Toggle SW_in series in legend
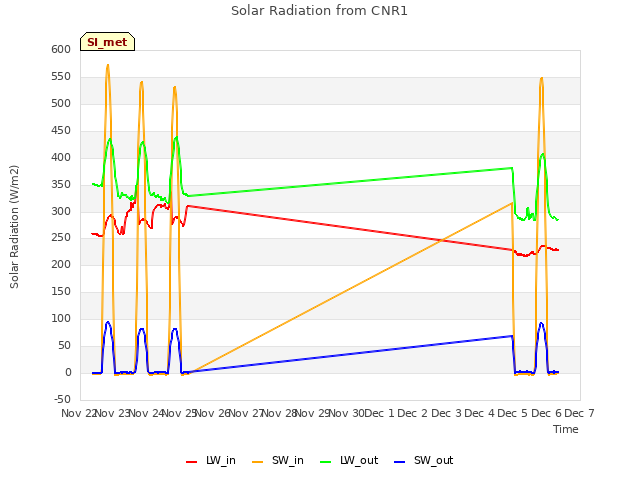Viewport: 640px width, 480px height. coord(278,460)
